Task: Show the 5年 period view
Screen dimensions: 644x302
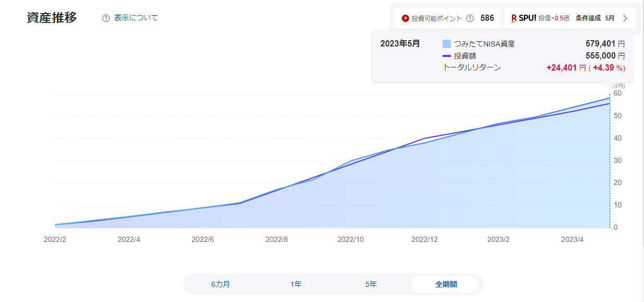Action: click(371, 284)
